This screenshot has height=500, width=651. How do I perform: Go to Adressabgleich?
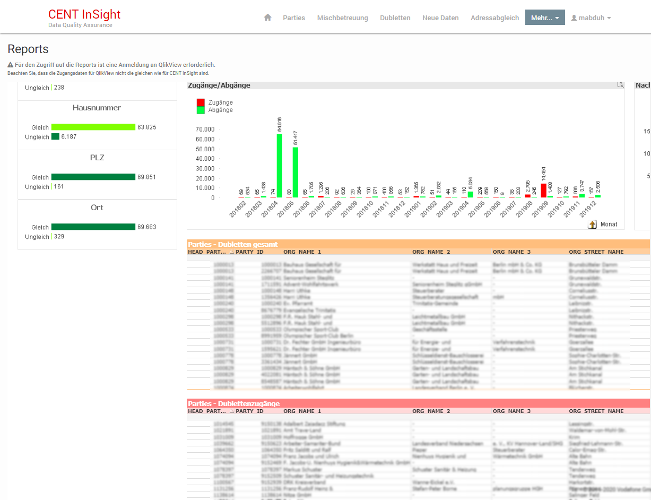(x=492, y=18)
